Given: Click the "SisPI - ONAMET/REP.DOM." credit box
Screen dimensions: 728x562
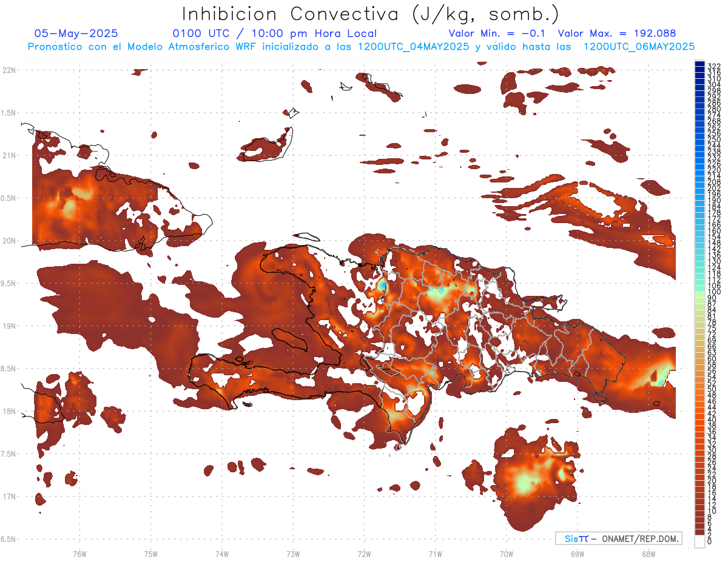Looking at the screenshot, I should 618,538.
